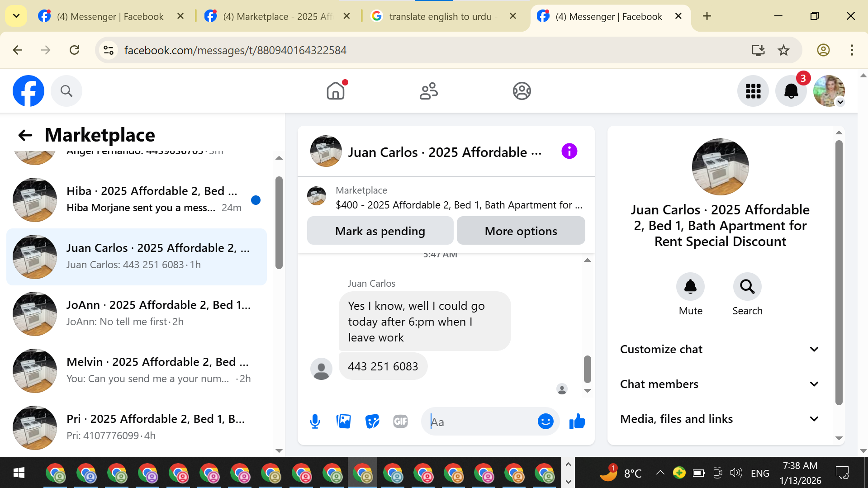The height and width of the screenshot is (488, 868).
Task: Open Juan Carlos conversation in list
Action: [137, 256]
